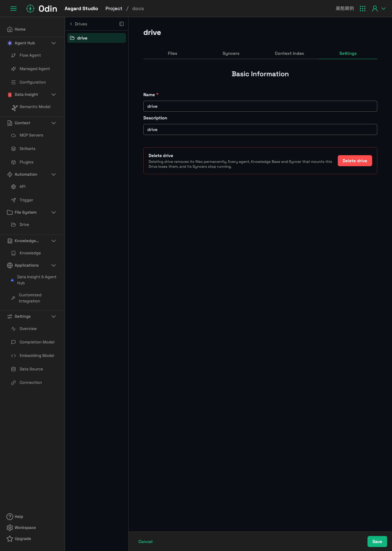Collapse the Agent Hub section
Image resolution: width=392 pixels, height=551 pixels.
pos(54,43)
